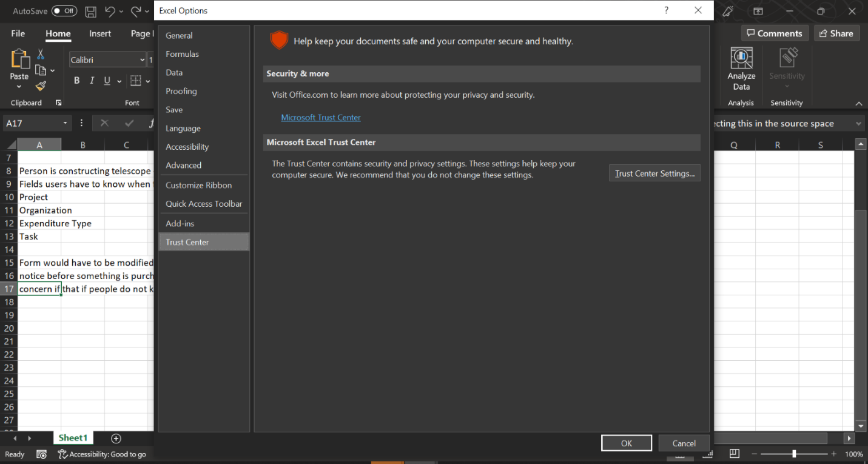Click the Sensitivity icon
The image size is (868, 464).
point(787,58)
